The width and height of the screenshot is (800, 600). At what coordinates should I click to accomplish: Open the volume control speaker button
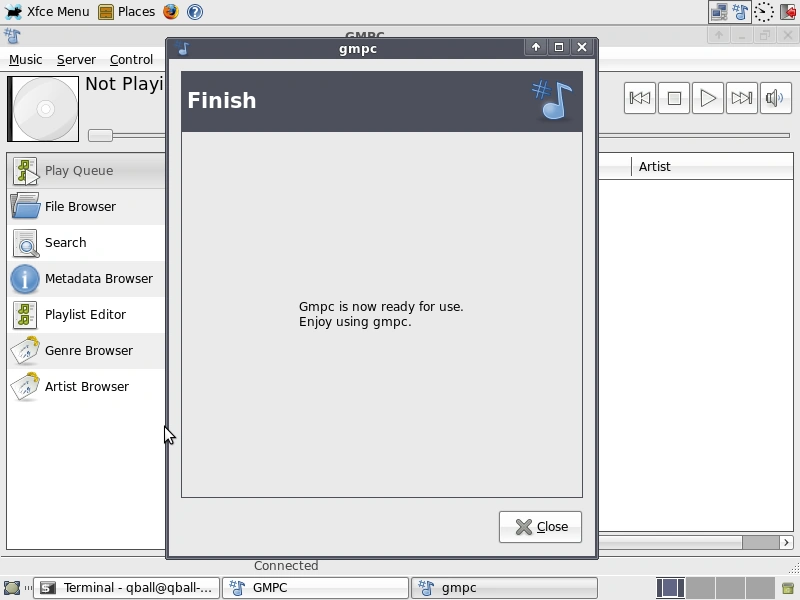[776, 98]
